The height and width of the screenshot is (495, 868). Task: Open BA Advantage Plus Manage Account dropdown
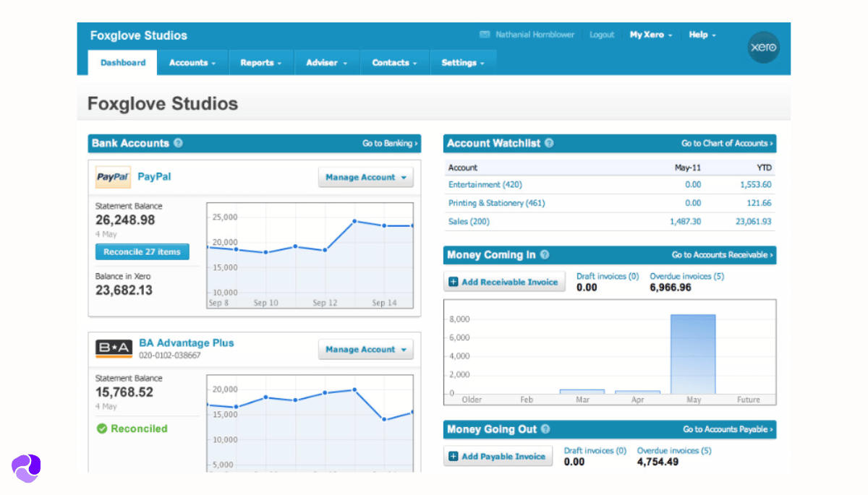pos(365,349)
